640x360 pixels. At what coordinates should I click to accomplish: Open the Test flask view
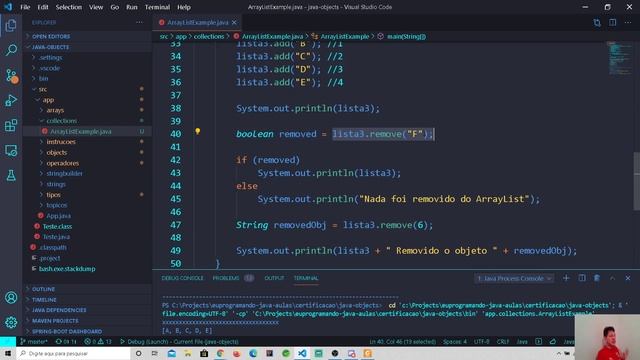(x=11, y=176)
